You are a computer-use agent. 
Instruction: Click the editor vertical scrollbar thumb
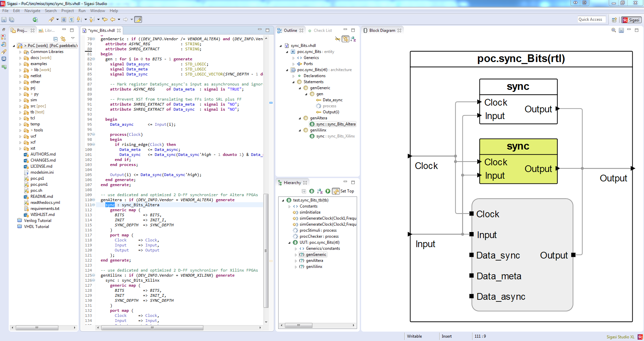tap(266, 250)
